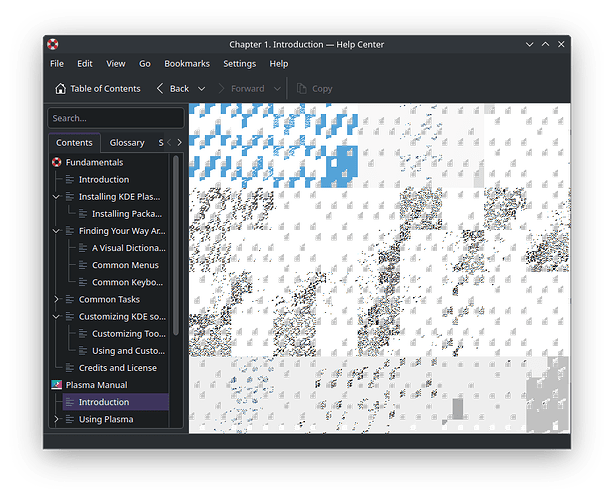
Task: Click the Forward arrow button
Action: pos(221,89)
